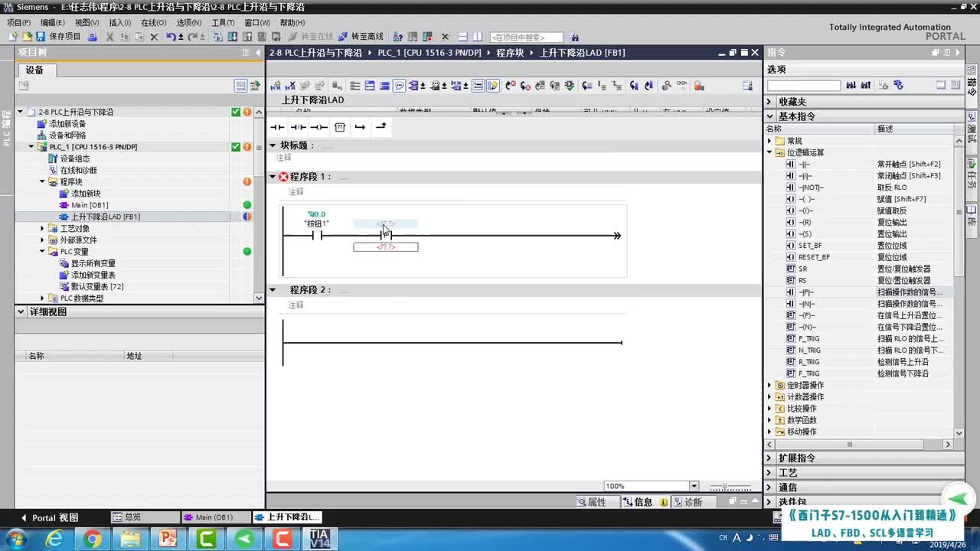The width and height of the screenshot is (980, 551).
Task: Open the 编辑(E) menu
Action: [53, 23]
